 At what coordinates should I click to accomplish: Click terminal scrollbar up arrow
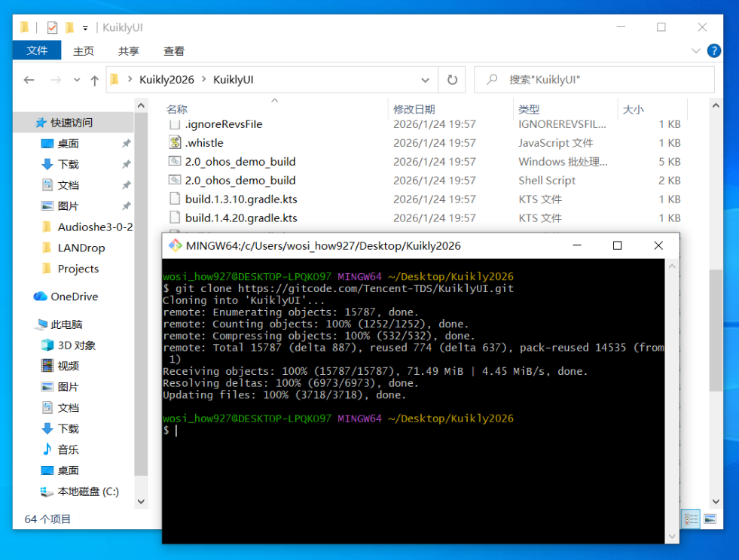[x=672, y=266]
